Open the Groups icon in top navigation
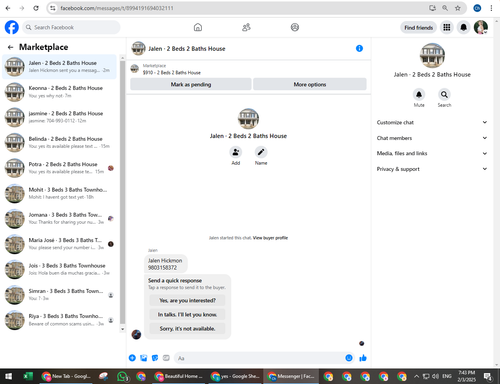The height and width of the screenshot is (384, 500). pyautogui.click(x=295, y=27)
